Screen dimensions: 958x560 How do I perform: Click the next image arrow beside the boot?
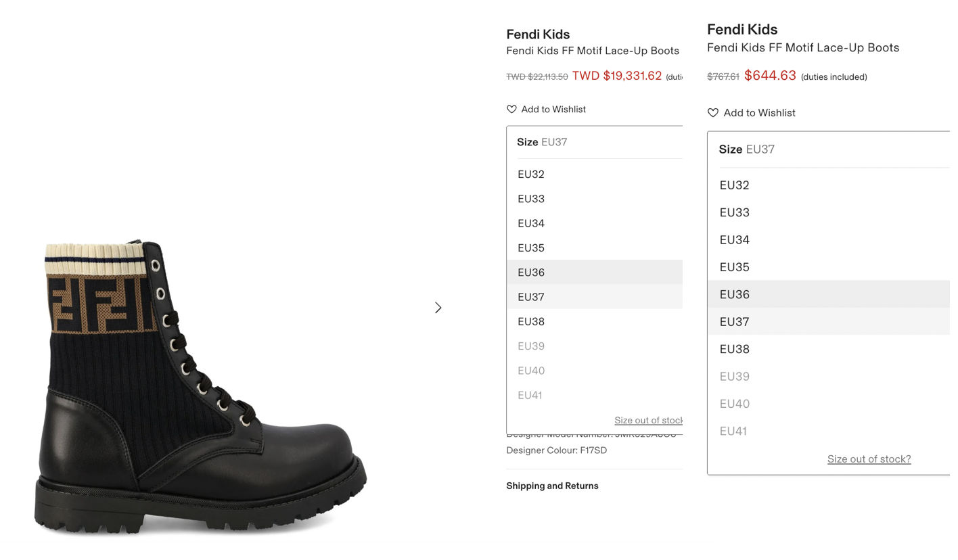coord(438,308)
